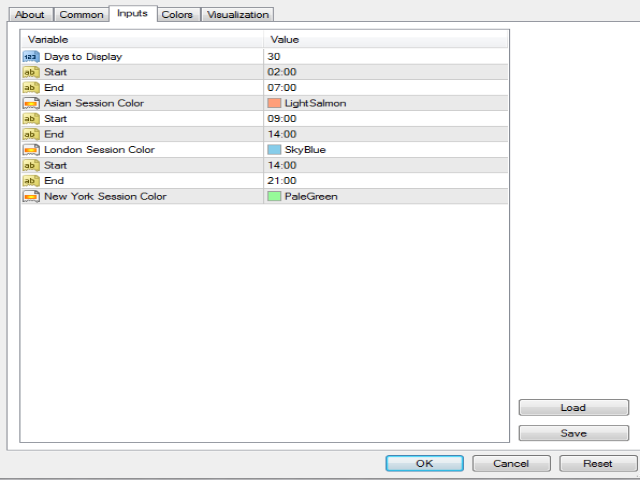Click the color icon beside New York Session Color
The height and width of the screenshot is (480, 640).
[x=31, y=196]
